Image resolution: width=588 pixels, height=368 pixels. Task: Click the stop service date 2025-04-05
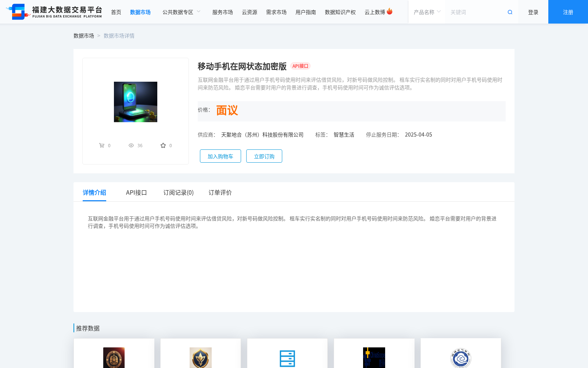(419, 135)
